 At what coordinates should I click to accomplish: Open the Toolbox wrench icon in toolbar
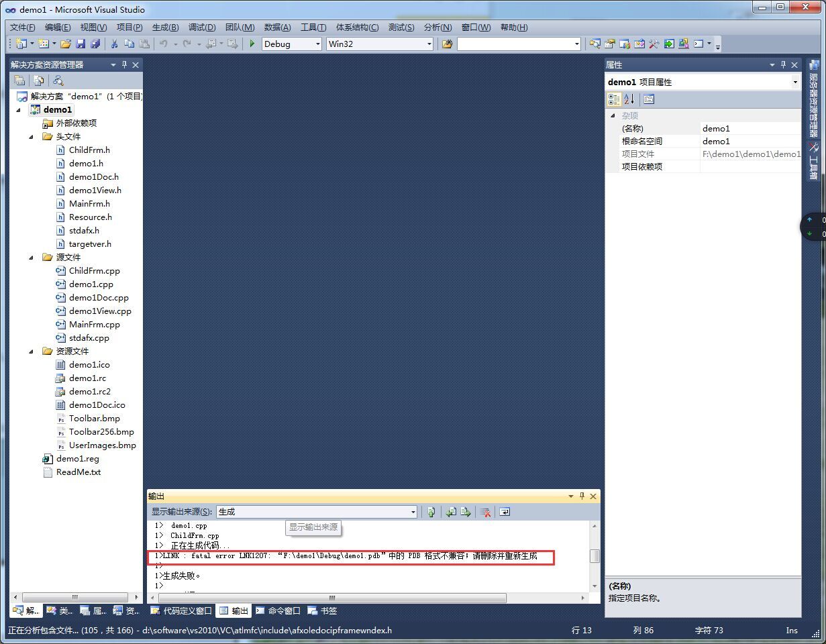654,44
